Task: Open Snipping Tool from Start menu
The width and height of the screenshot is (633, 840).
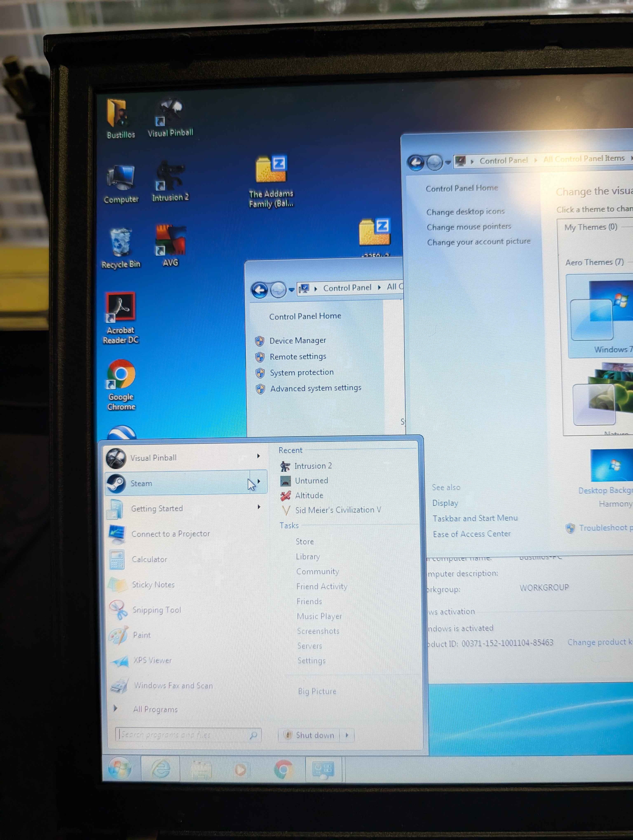Action: tap(156, 610)
